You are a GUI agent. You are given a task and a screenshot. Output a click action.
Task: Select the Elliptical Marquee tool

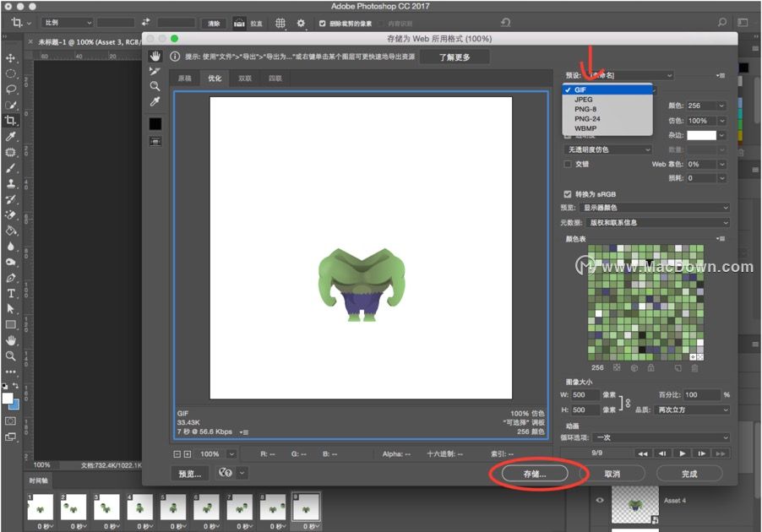click(x=10, y=73)
